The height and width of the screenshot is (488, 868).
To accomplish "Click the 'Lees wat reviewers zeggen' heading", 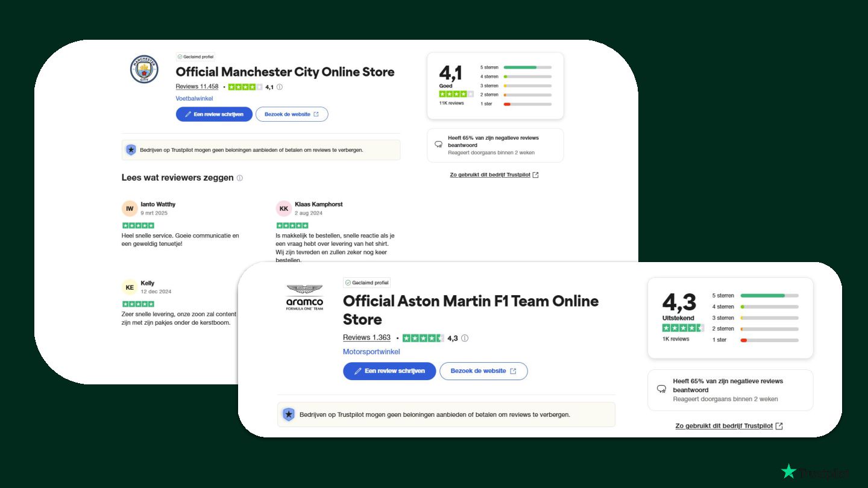I will pyautogui.click(x=178, y=178).
